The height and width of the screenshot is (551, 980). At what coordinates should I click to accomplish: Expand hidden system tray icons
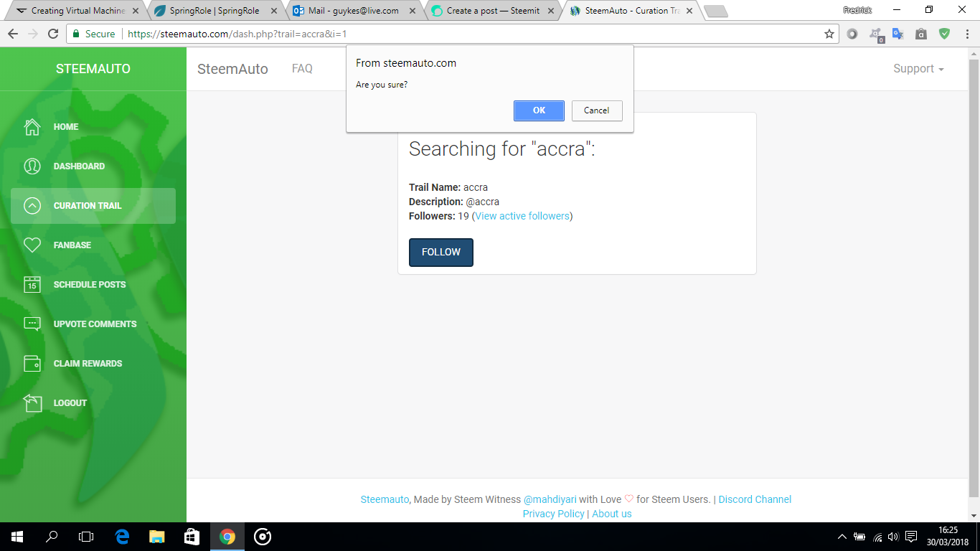click(x=841, y=536)
